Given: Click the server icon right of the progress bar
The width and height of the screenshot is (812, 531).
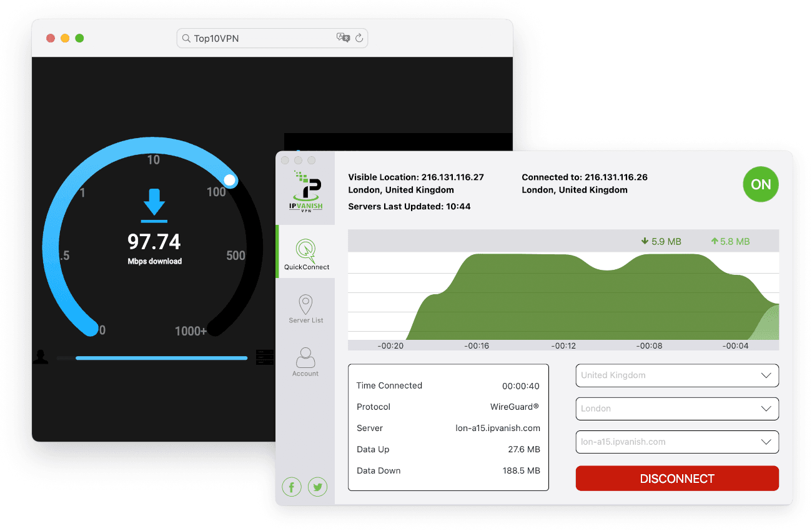Looking at the screenshot, I should pos(265,357).
